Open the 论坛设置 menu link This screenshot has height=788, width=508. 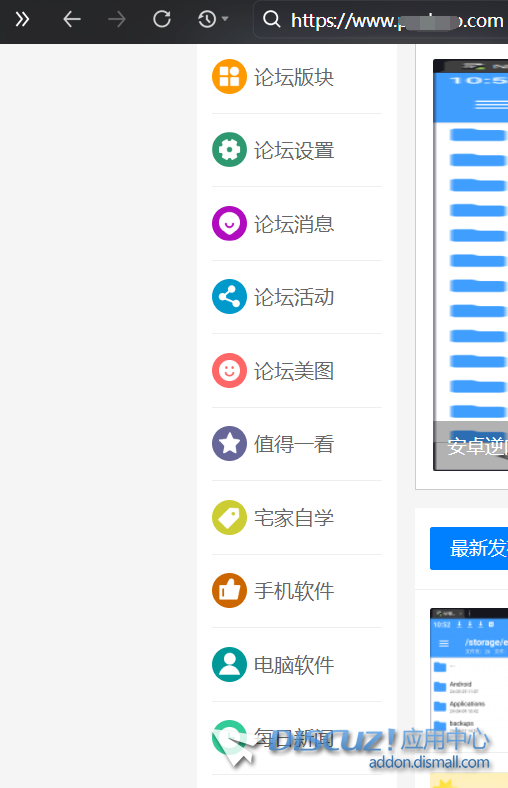[x=294, y=150]
